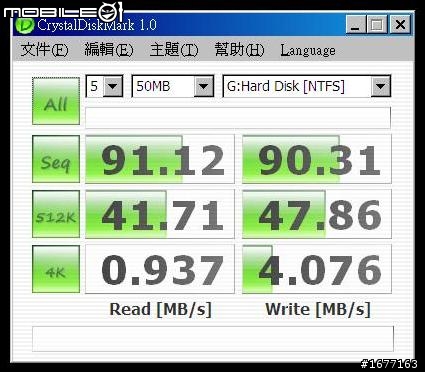Start the 4K benchmark test
This screenshot has width=425, height=372.
click(x=56, y=269)
